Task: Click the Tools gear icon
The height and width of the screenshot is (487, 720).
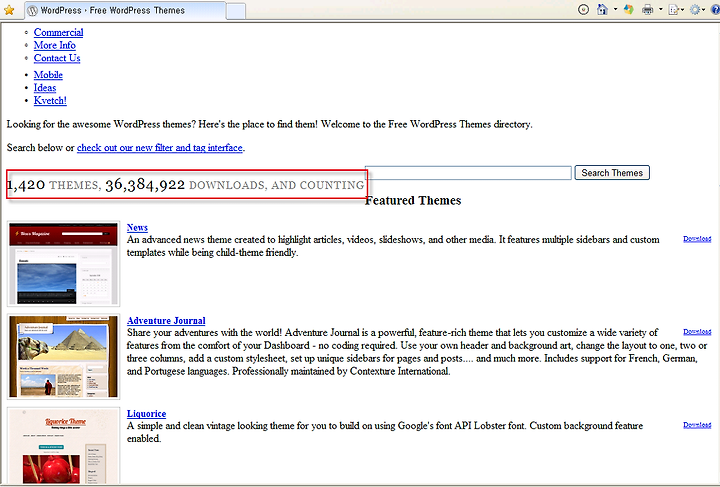Action: [x=695, y=9]
